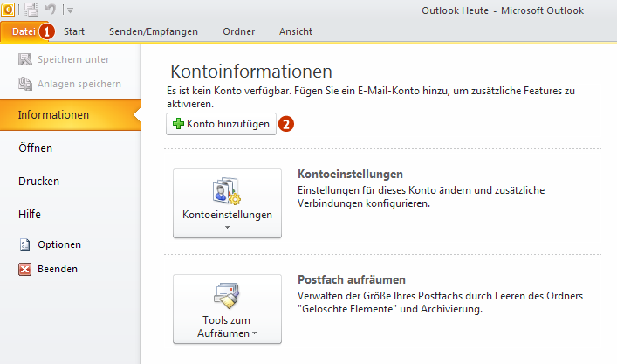Click the 'Outlook Heute - Microsoft Outlook' window title
The width and height of the screenshot is (617, 364).
(x=503, y=10)
